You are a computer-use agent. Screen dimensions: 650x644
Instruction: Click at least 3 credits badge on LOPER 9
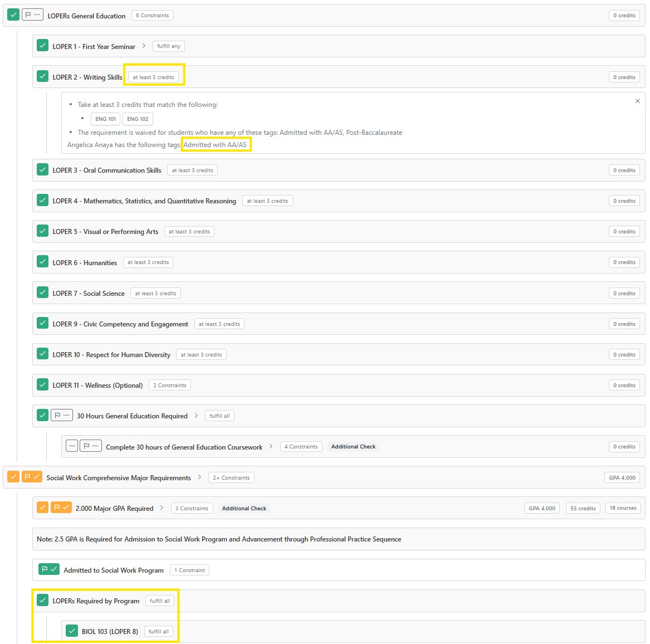(x=219, y=324)
